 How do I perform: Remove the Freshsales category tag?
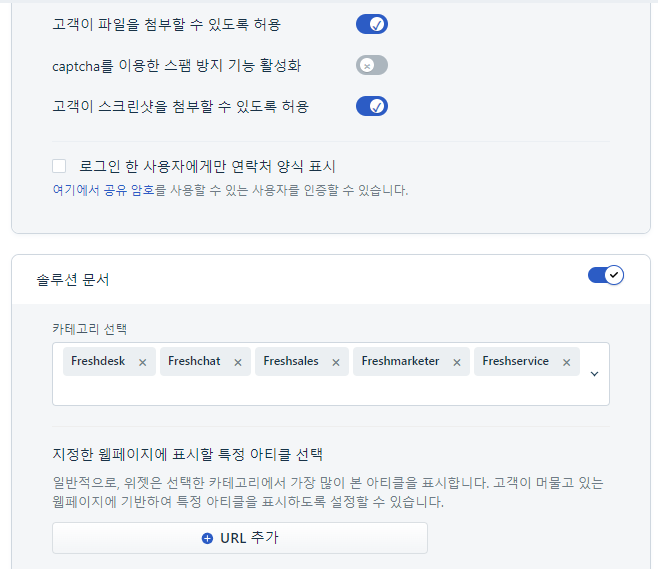pos(336,363)
